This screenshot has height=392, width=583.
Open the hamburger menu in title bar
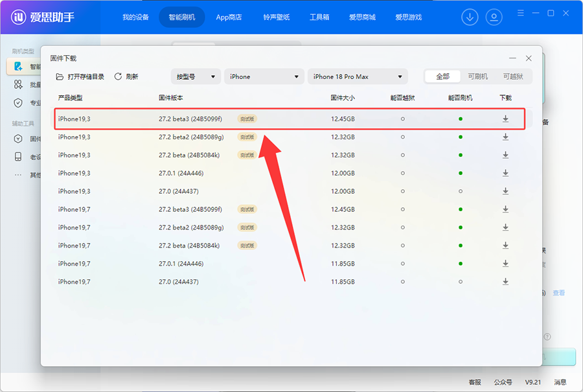tap(521, 13)
